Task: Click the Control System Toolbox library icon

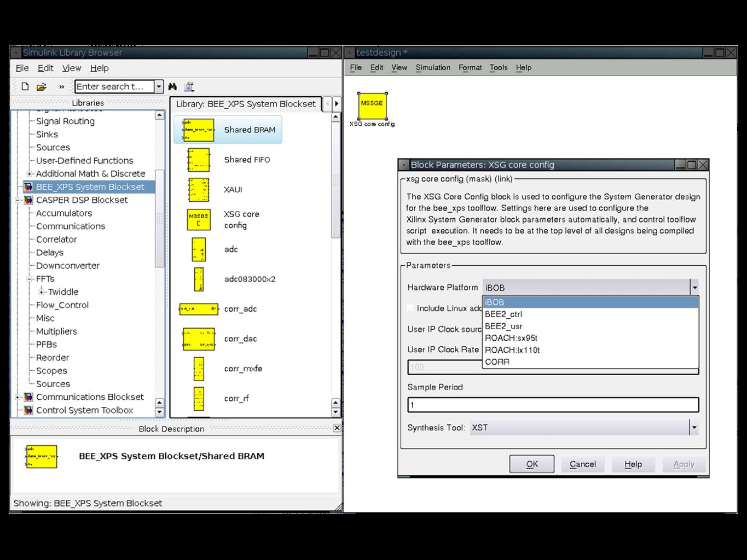Action: [x=28, y=410]
